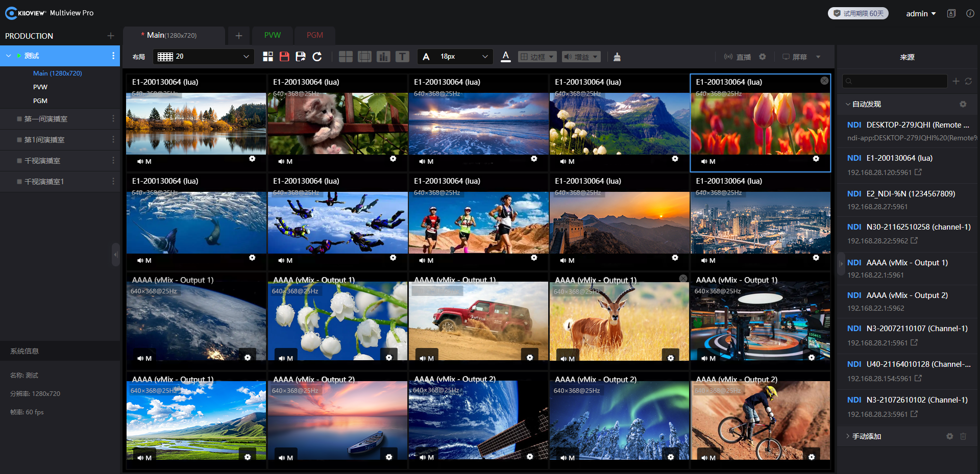This screenshot has height=474, width=980.
Task: Click the safe area frame icon
Action: (364, 57)
